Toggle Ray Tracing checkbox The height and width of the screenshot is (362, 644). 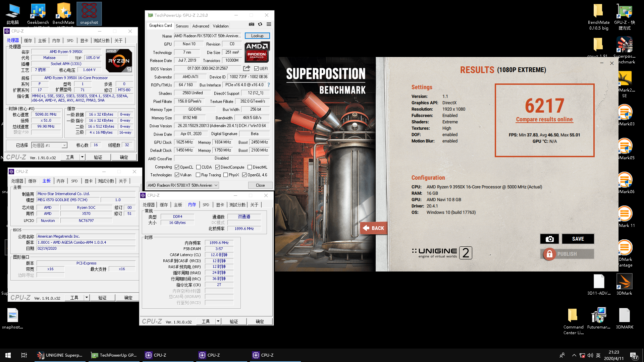pyautogui.click(x=198, y=175)
